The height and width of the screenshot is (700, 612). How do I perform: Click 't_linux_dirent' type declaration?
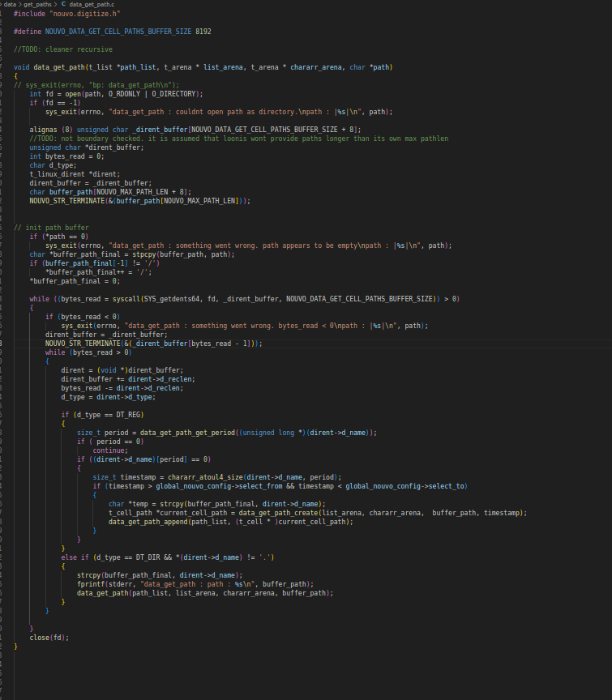click(x=57, y=174)
